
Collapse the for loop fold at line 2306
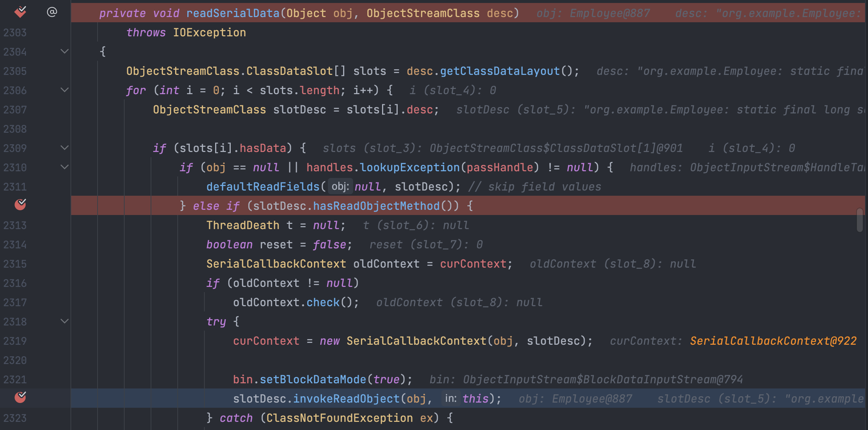tap(65, 90)
